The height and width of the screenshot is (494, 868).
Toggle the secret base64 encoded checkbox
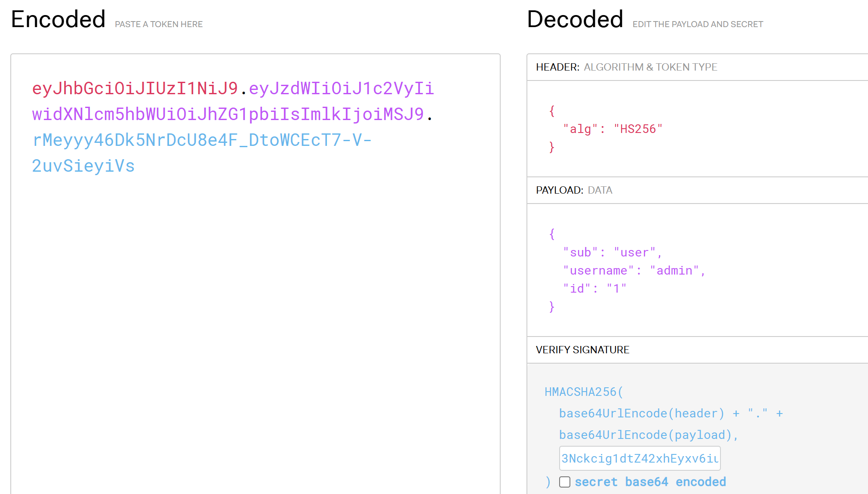point(565,482)
